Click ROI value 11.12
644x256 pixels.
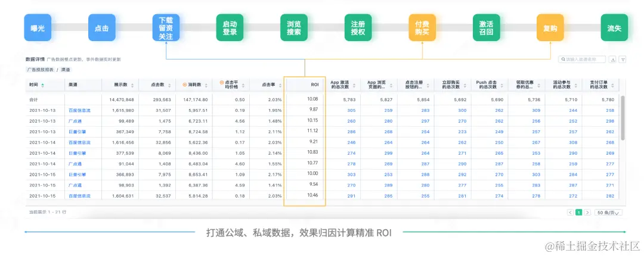pos(312,130)
